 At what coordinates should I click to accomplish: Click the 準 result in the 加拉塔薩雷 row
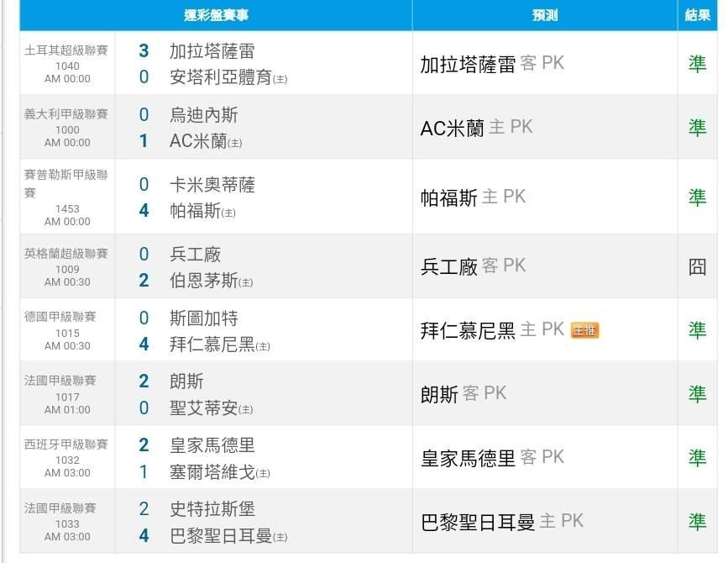697,64
